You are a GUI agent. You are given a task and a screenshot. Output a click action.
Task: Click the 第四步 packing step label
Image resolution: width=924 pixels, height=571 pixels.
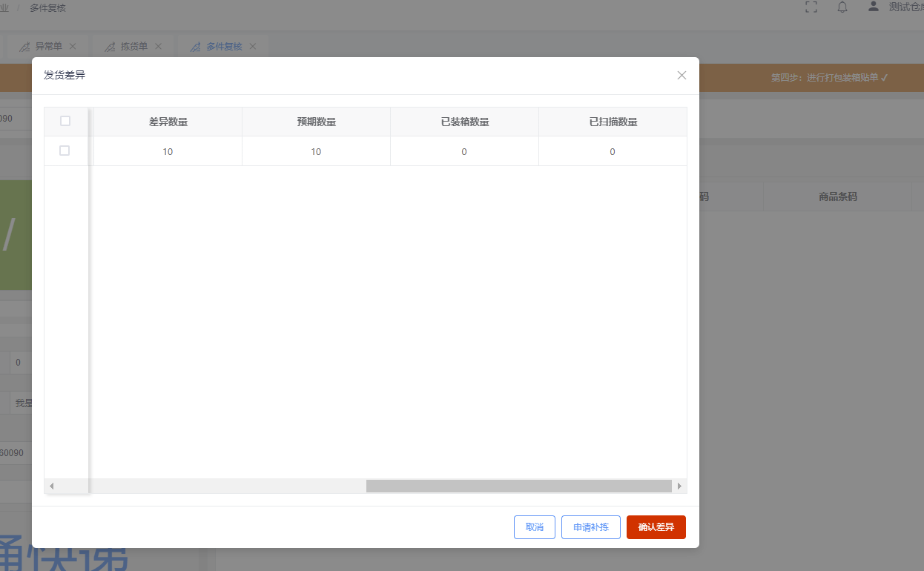coord(830,77)
